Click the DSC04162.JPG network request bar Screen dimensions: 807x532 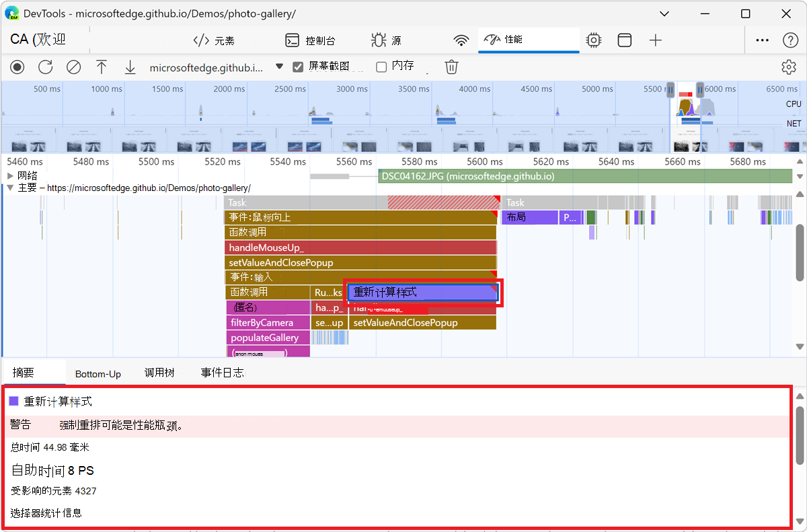coord(585,176)
